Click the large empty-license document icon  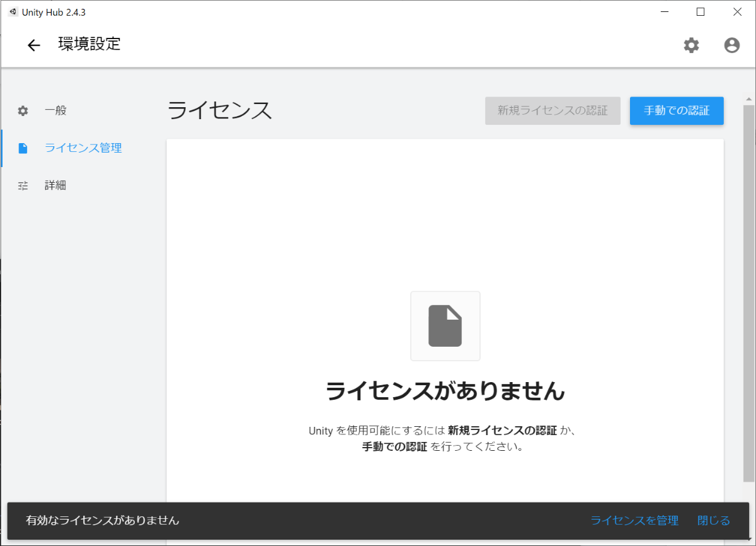click(x=445, y=326)
